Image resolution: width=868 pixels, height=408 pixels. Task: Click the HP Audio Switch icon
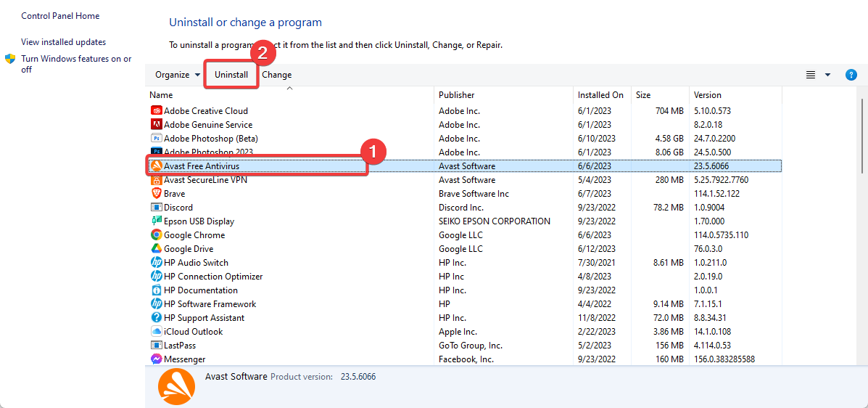156,263
